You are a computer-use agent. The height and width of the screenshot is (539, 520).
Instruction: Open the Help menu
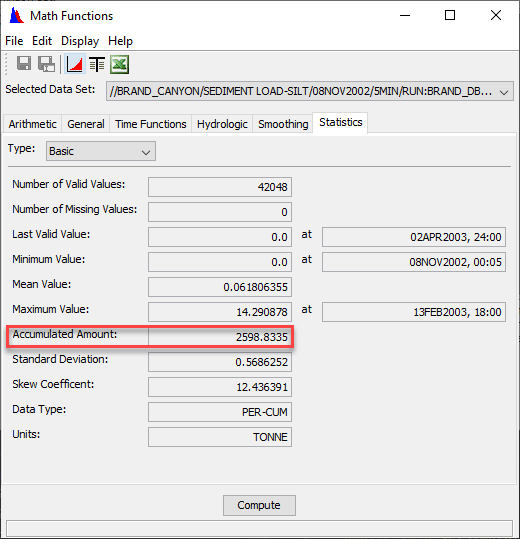(120, 41)
